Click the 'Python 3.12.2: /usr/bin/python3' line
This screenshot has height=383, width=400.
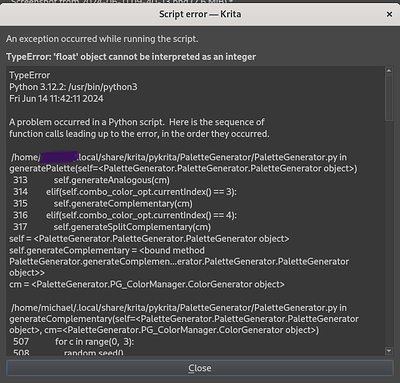(x=73, y=87)
